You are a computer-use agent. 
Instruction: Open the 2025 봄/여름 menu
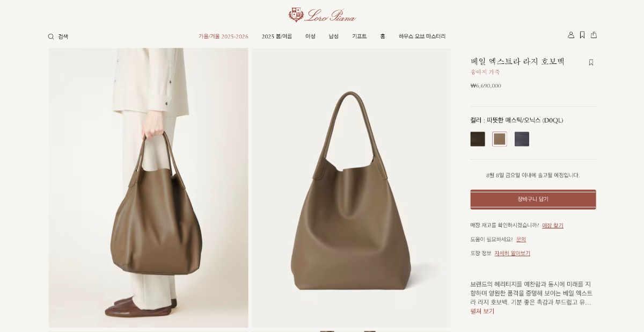click(277, 37)
